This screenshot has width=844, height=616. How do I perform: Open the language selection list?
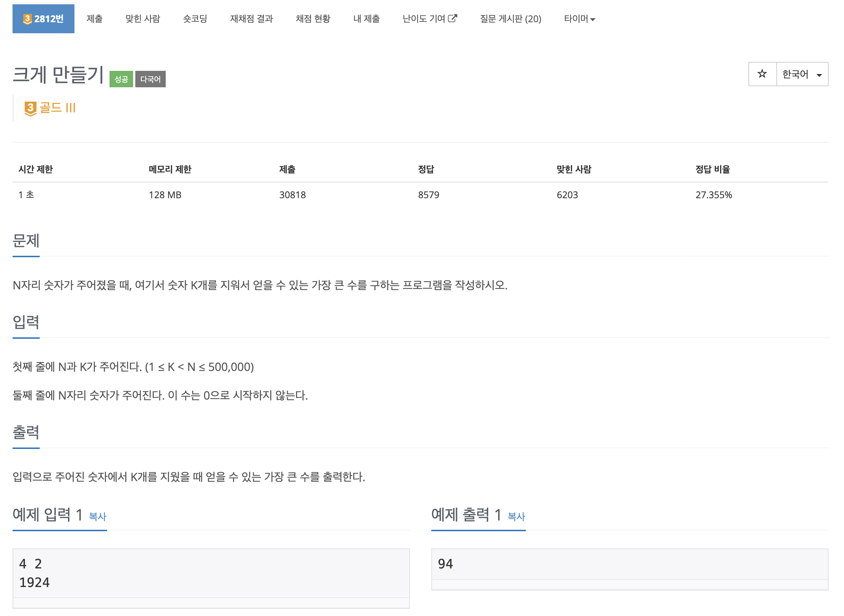tap(802, 74)
